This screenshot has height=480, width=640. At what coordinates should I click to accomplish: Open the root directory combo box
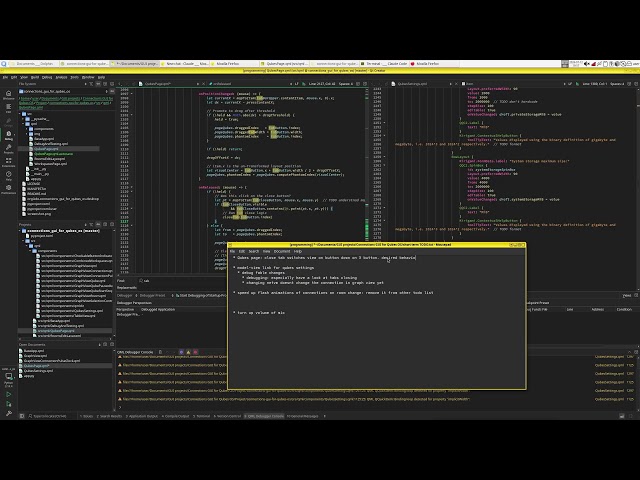[x=63, y=91]
